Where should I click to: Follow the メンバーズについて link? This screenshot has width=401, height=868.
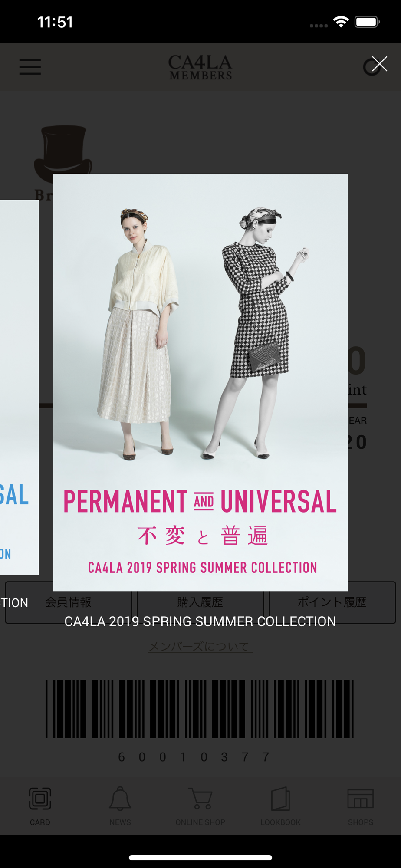click(200, 647)
